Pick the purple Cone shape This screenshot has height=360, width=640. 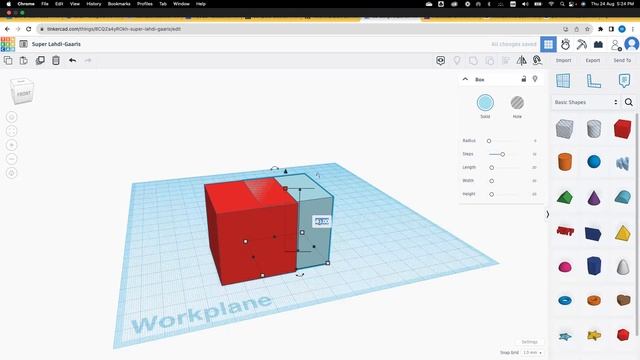click(x=594, y=198)
